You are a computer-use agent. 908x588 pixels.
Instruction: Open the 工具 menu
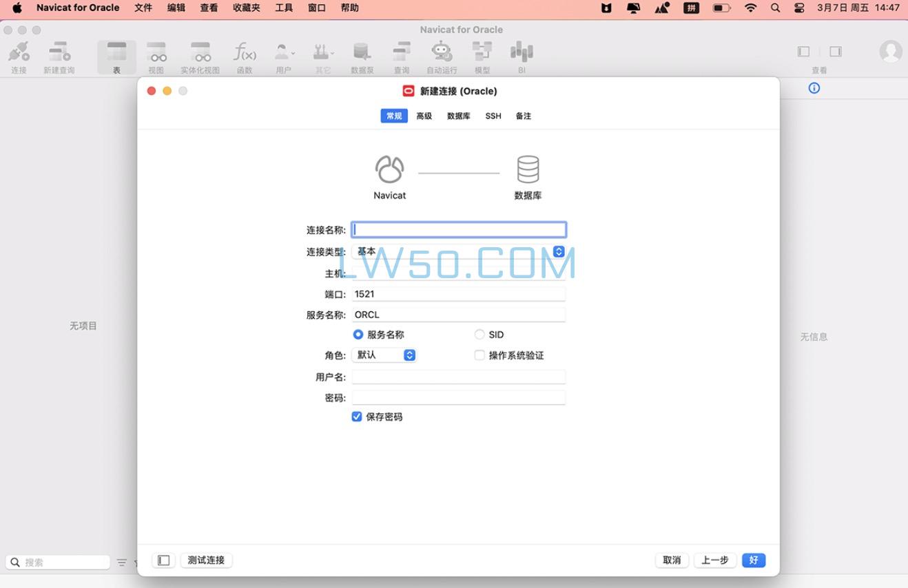[x=284, y=8]
